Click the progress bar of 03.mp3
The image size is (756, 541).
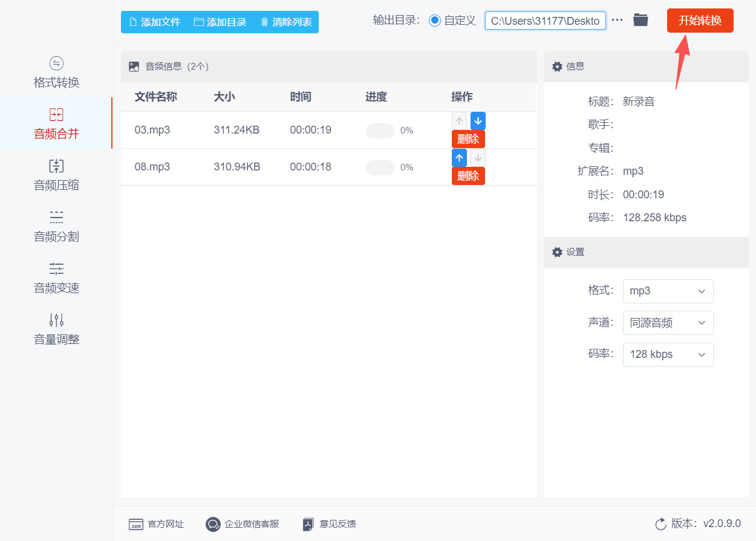coord(380,131)
